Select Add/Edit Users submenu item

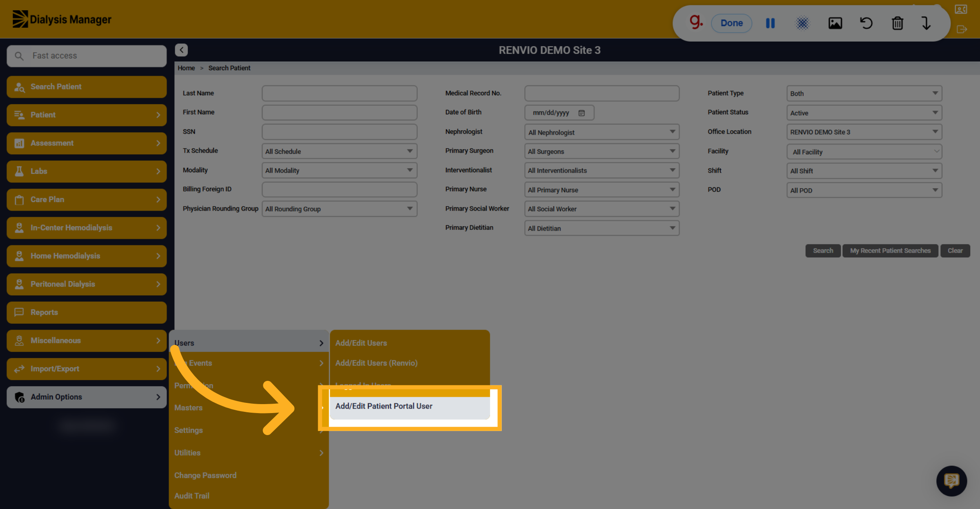point(410,343)
